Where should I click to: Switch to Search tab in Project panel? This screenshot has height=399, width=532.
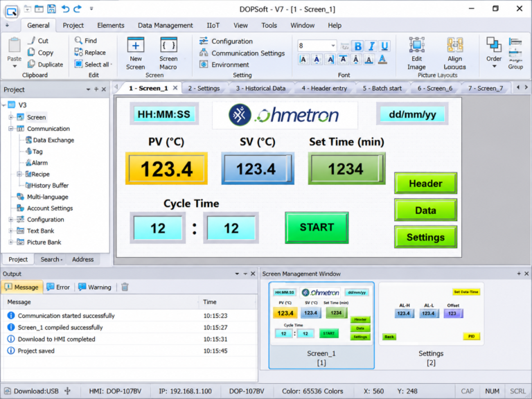[51, 259]
